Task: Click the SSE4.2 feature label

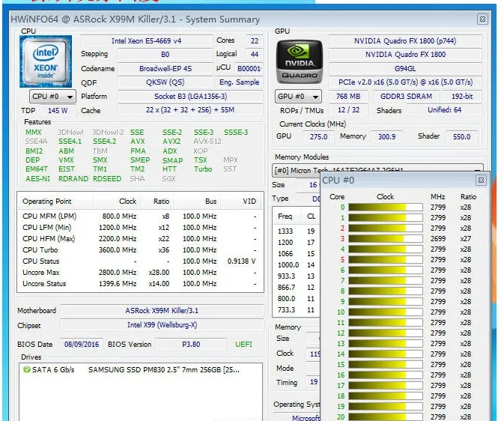Action: 104,142
